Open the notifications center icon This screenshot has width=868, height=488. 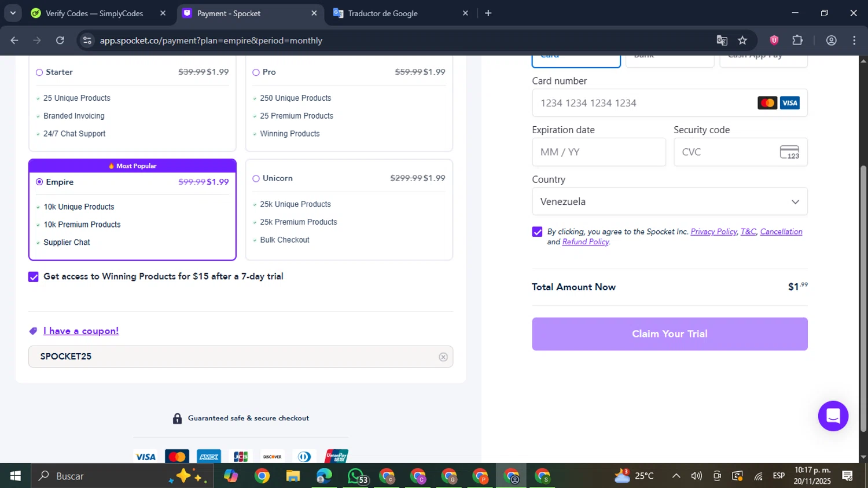pyautogui.click(x=848, y=476)
